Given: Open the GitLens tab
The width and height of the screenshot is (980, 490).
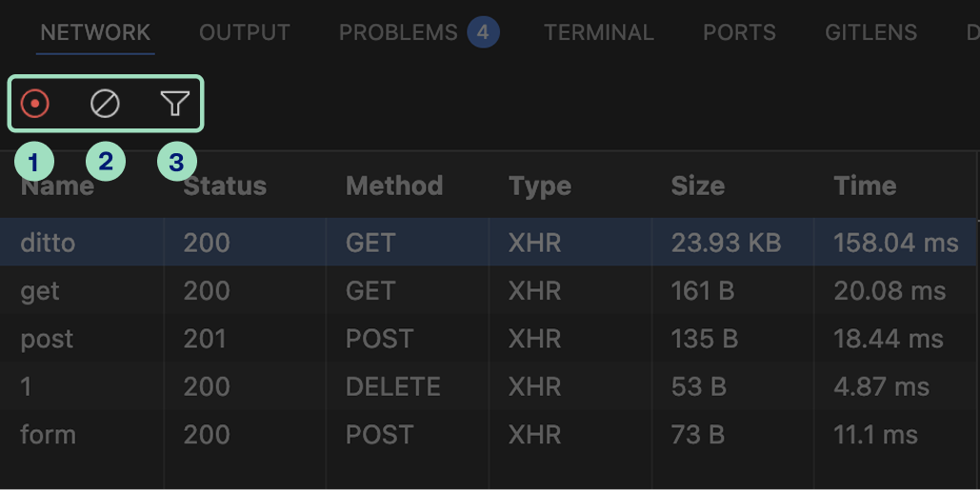Looking at the screenshot, I should [870, 32].
